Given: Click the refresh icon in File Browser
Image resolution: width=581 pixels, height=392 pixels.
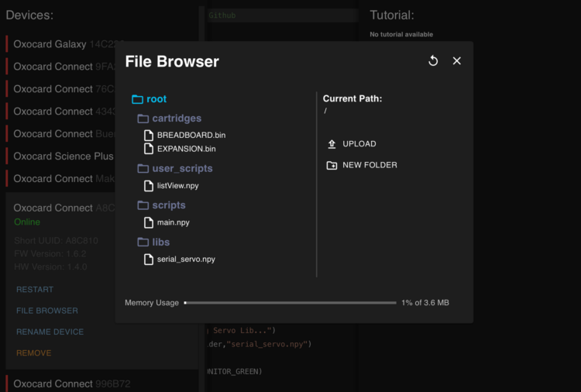Looking at the screenshot, I should tap(433, 61).
